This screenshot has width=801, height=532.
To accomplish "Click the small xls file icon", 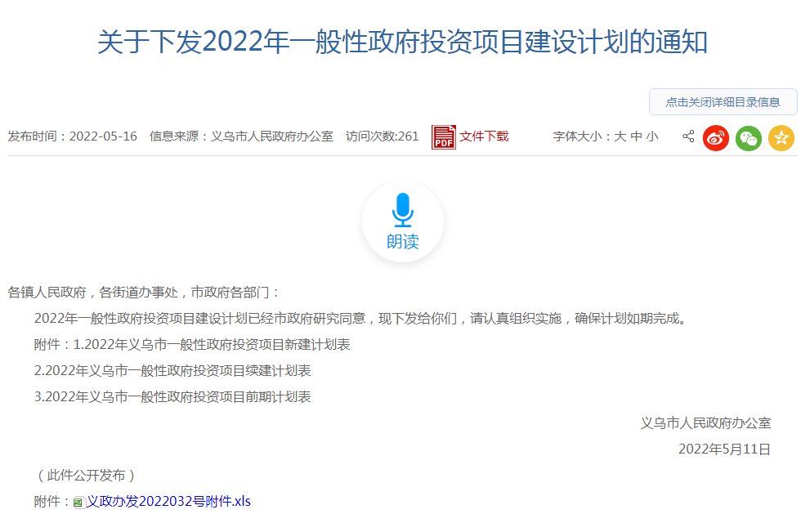I will [x=78, y=502].
